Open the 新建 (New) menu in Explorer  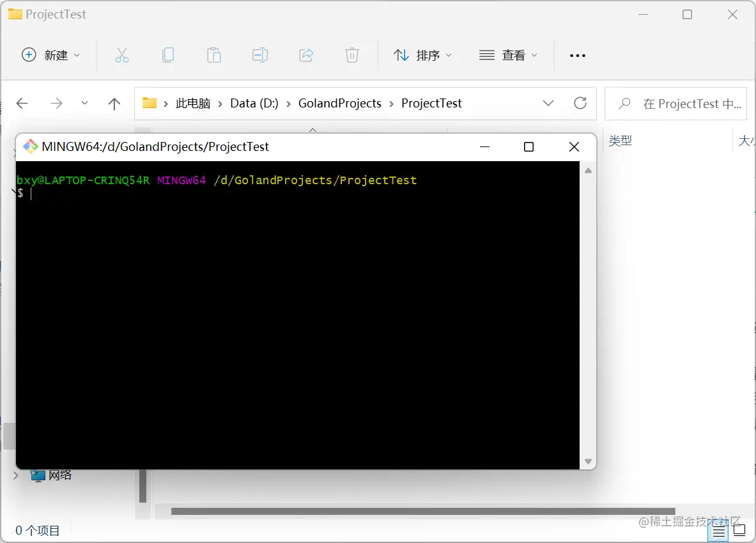[50, 55]
